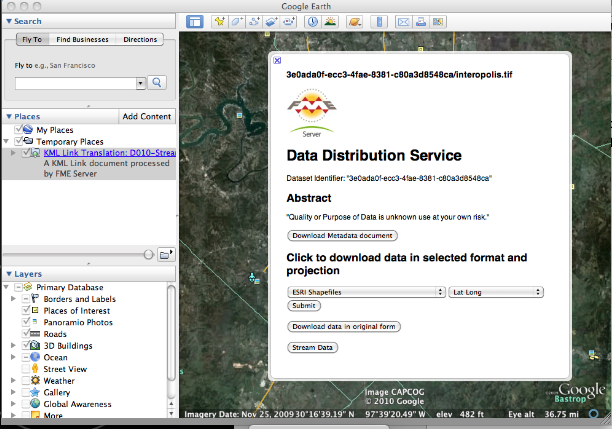Open the KML Link Translation link

point(110,153)
